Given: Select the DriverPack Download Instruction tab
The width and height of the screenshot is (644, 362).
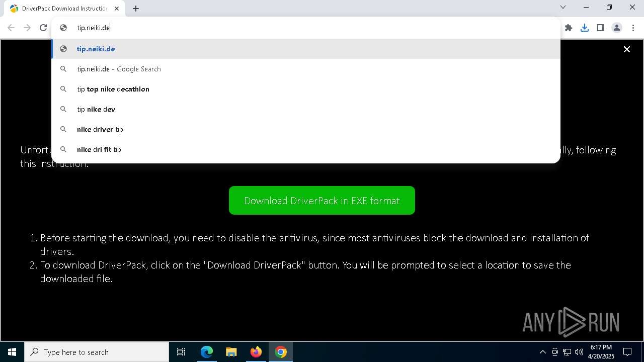Looking at the screenshot, I should point(64,9).
